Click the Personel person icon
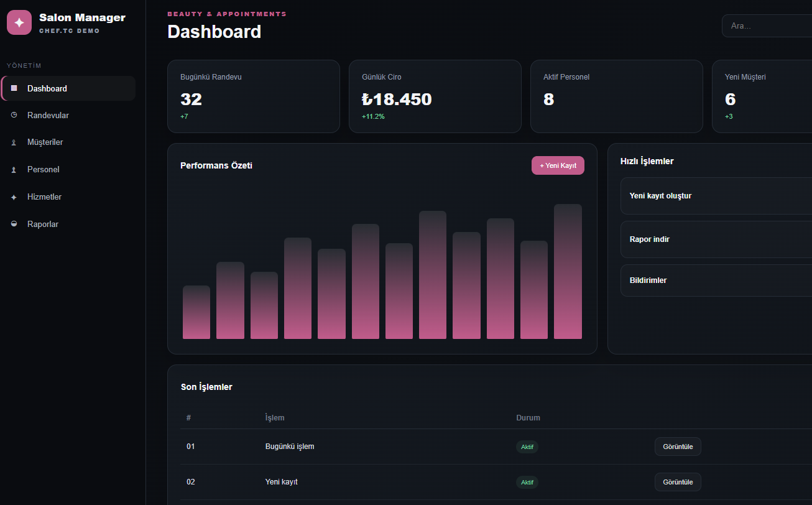Image resolution: width=812 pixels, height=505 pixels. tap(14, 170)
